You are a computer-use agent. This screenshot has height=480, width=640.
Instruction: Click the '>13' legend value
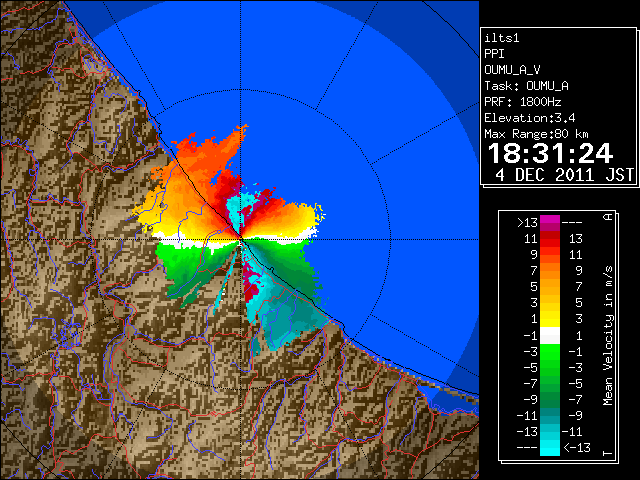coord(527,223)
